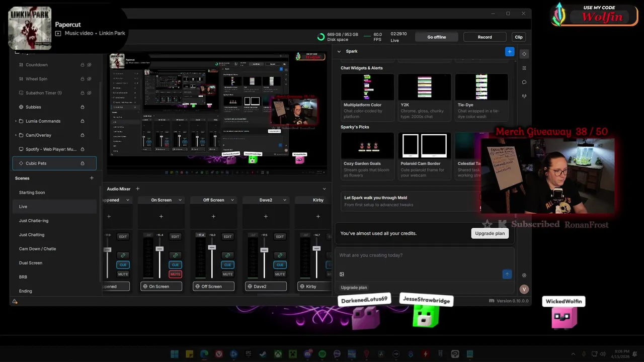Expand the Lumia Commands folder
644x362 pixels.
(x=16, y=121)
